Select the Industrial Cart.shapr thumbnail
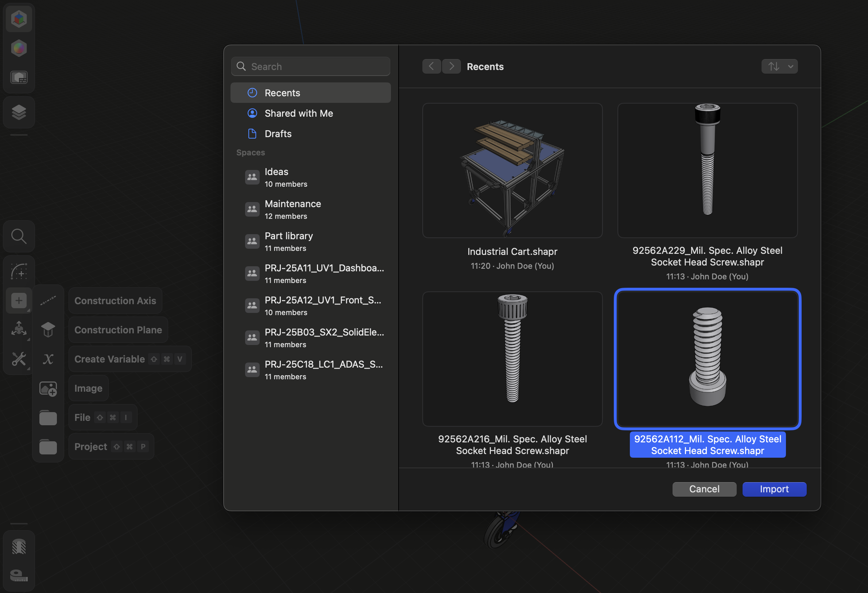The width and height of the screenshot is (868, 593). (512, 171)
